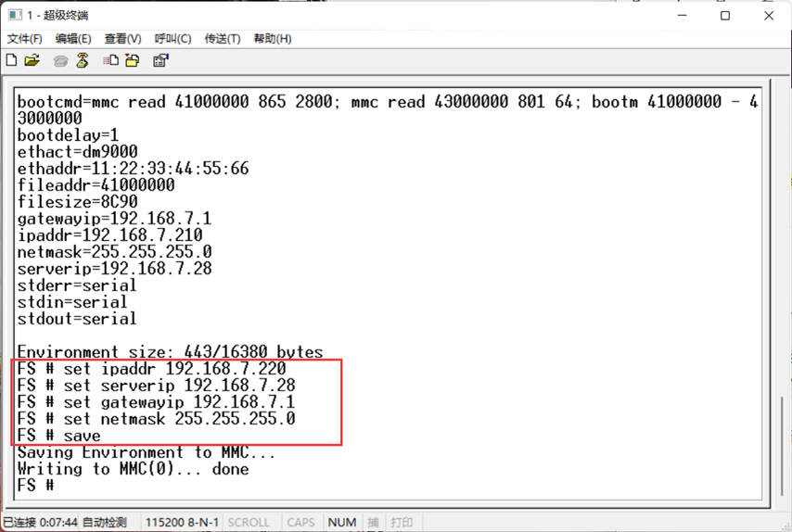Click the HyperTerminal title bar app icon
The height and width of the screenshot is (532, 792).
point(15,15)
